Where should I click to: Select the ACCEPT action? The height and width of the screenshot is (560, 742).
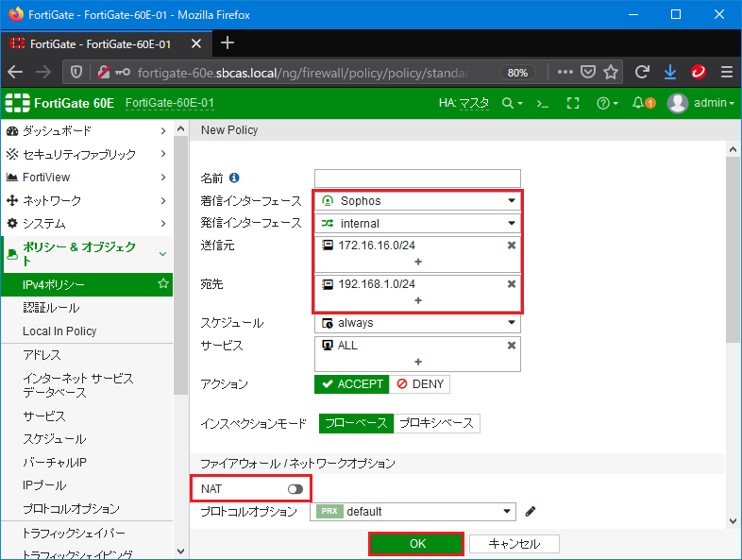(351, 384)
